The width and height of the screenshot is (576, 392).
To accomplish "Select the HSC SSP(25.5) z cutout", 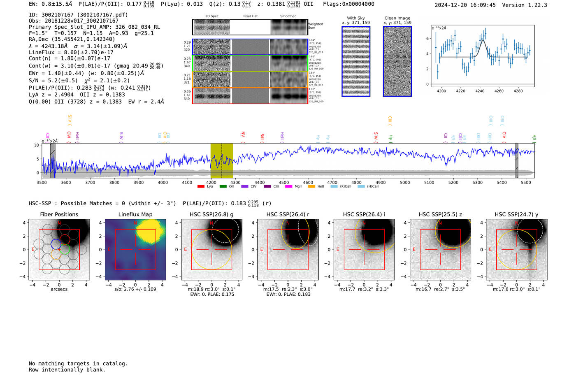I will point(440,250).
